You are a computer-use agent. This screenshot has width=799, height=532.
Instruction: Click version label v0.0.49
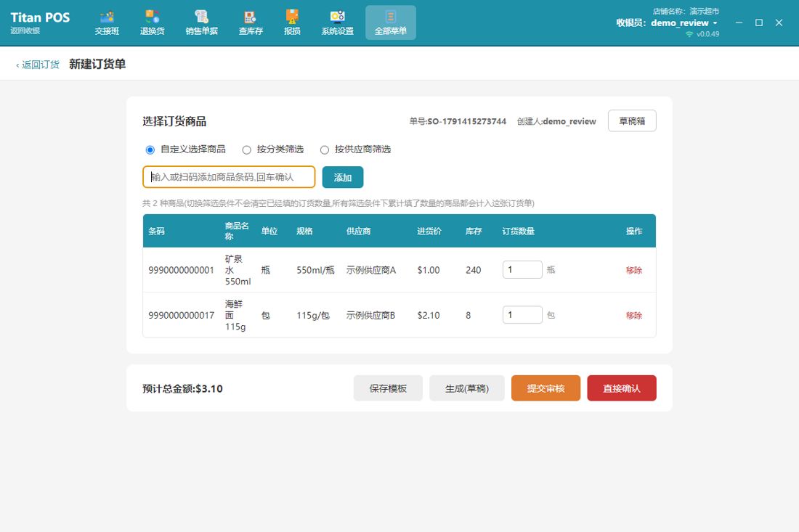707,34
